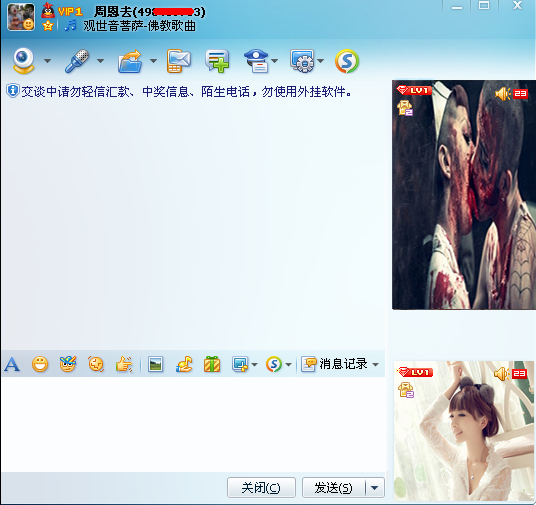Screen dimensions: 536x505
Task: Expand the video call dropdown arrow
Action: (47, 61)
